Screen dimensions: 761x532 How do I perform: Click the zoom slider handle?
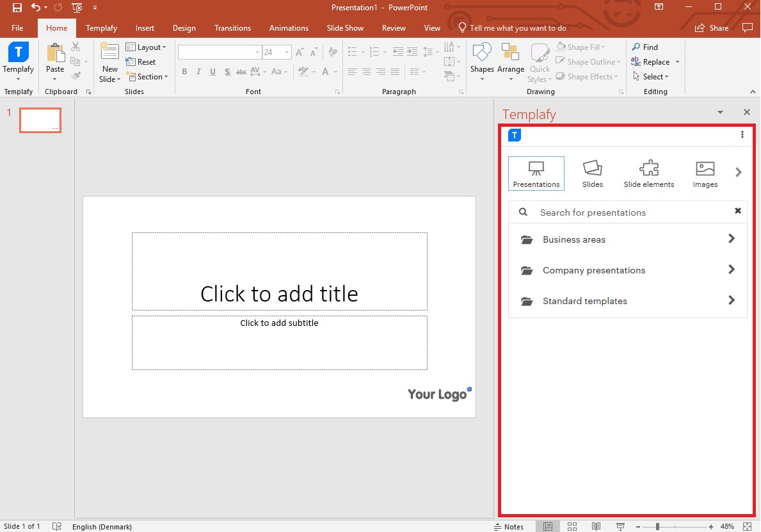pyautogui.click(x=657, y=527)
